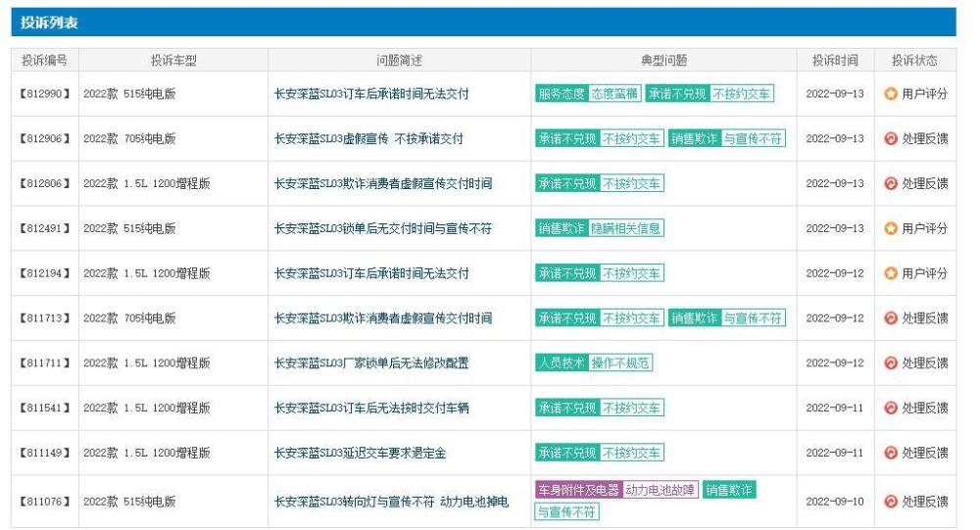This screenshot has width=980, height=530.
Task: Click date 2022-09-12 in row 811711
Action: [835, 363]
